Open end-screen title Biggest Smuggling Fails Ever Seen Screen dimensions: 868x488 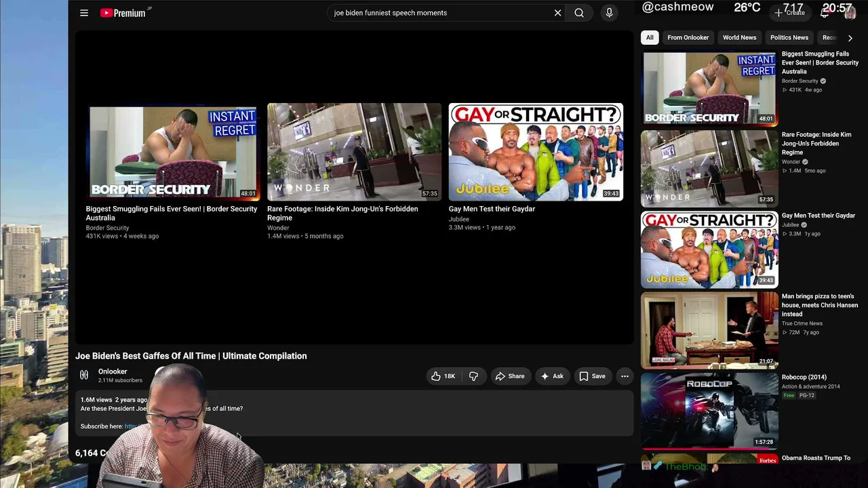pos(172,213)
